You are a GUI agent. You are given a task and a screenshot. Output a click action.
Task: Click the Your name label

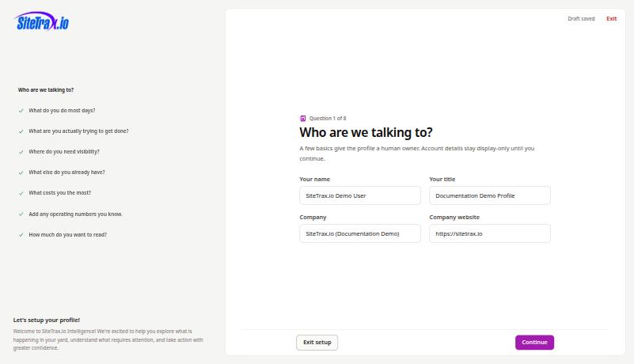tap(314, 179)
